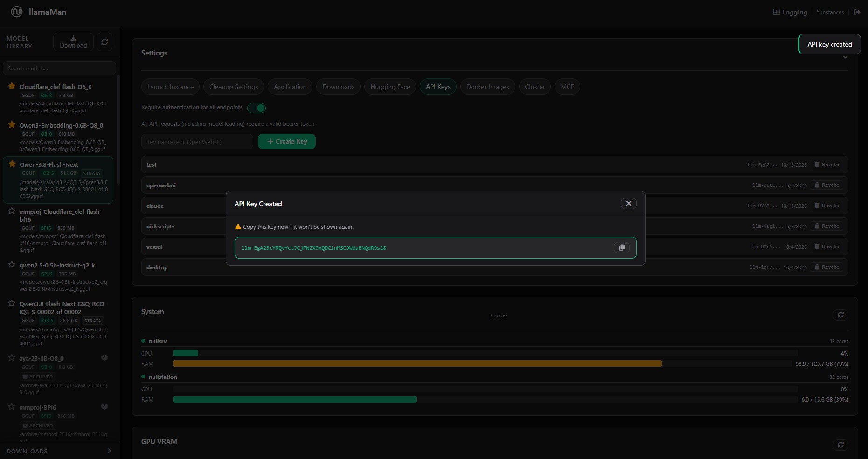Screen dimensions: 868x459
Task: Click the generated llm-EgA25c key text
Action: [314, 248]
